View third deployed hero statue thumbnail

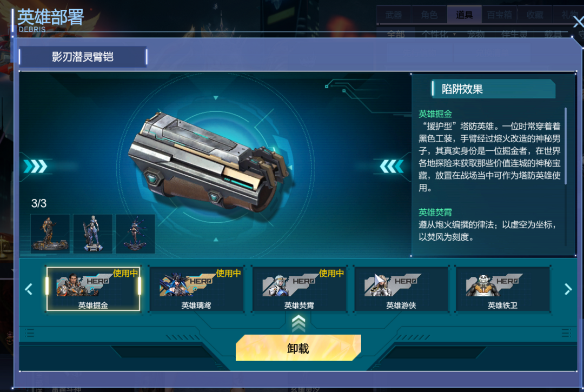135,234
